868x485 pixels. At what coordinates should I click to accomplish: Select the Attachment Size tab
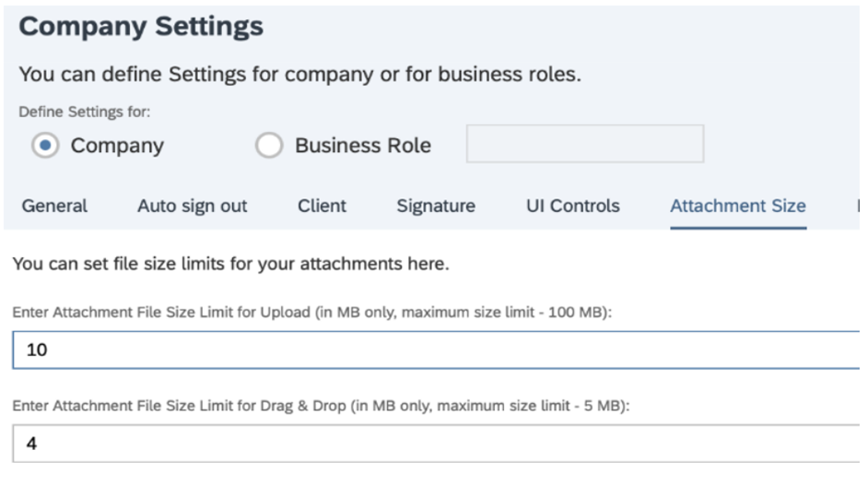[x=737, y=206]
